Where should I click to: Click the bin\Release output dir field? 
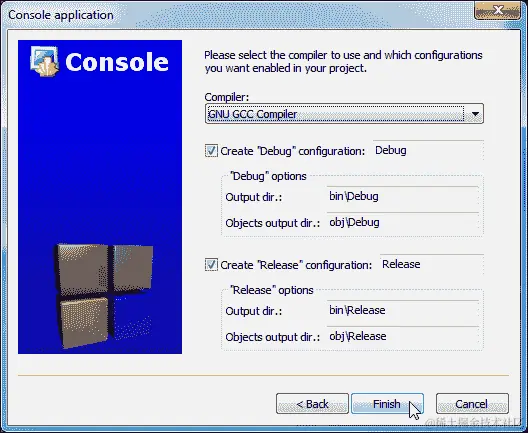(x=403, y=310)
